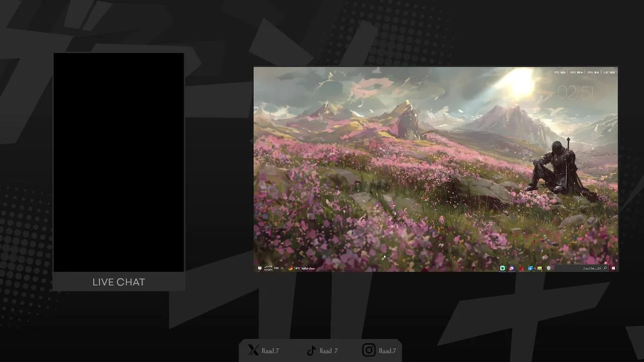Click the Instagram logo icon
The image size is (644, 362).
(x=369, y=350)
